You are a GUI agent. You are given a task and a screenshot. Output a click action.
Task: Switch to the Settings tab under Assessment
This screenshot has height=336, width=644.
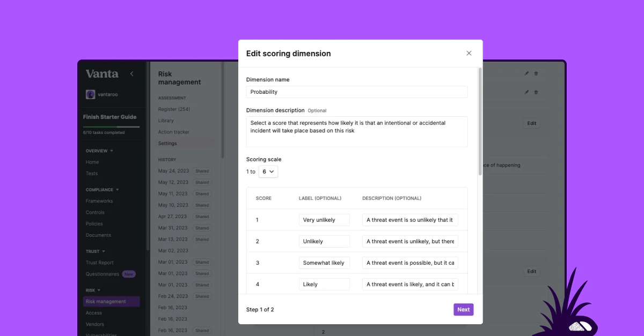pos(167,143)
